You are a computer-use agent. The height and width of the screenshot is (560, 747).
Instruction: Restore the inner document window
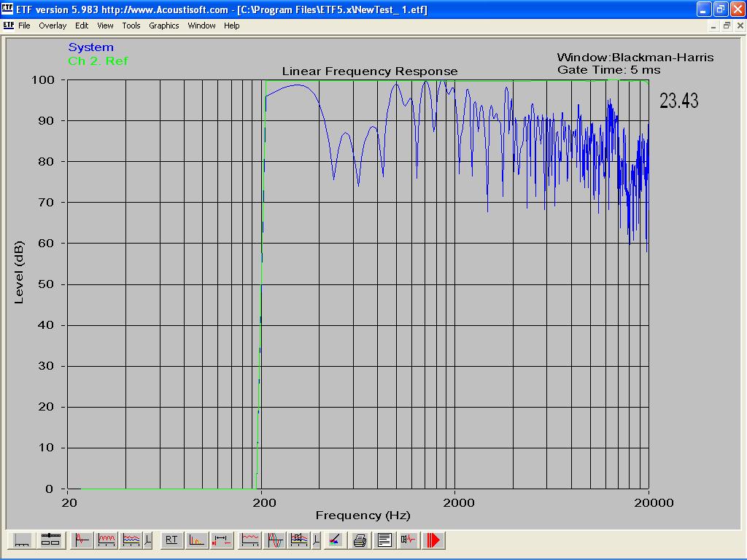click(x=727, y=26)
